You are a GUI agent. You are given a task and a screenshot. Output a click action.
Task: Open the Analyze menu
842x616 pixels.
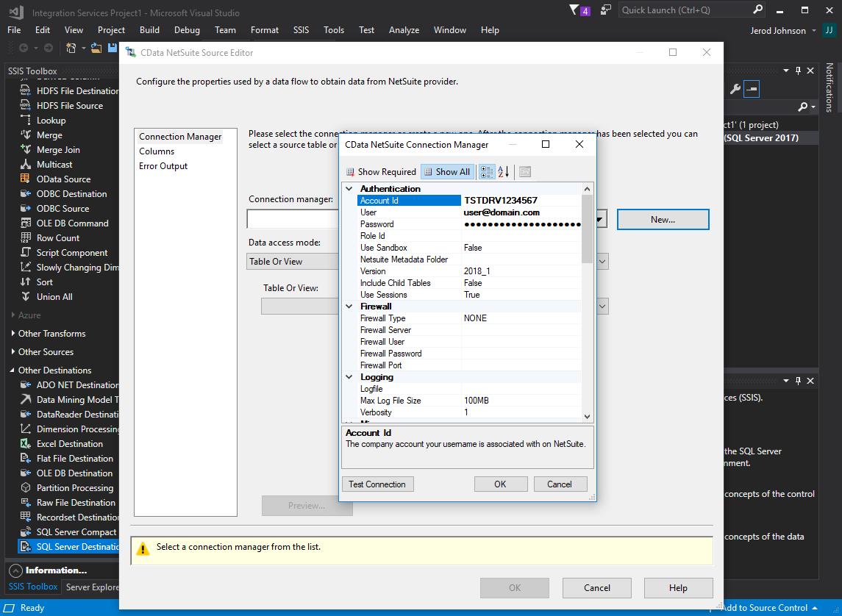coord(404,30)
